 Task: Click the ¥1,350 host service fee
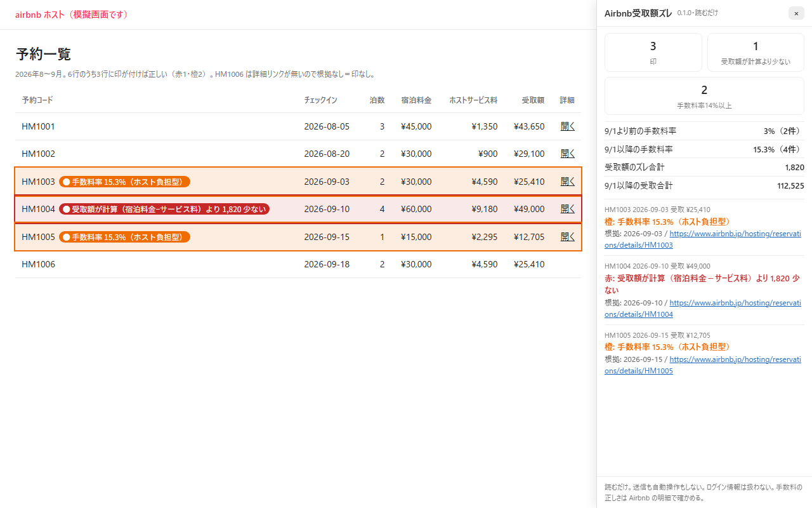pos(485,126)
